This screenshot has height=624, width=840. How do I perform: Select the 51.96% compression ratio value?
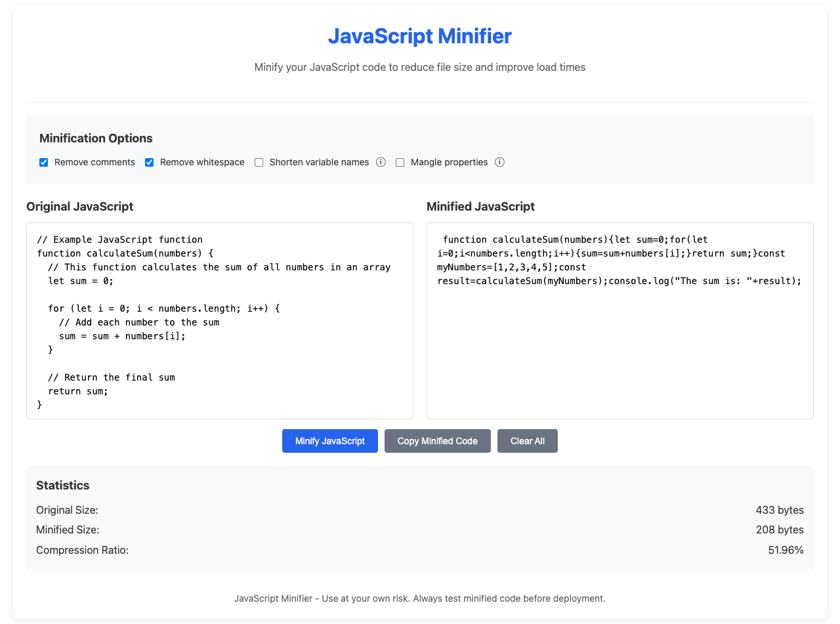[x=786, y=551]
